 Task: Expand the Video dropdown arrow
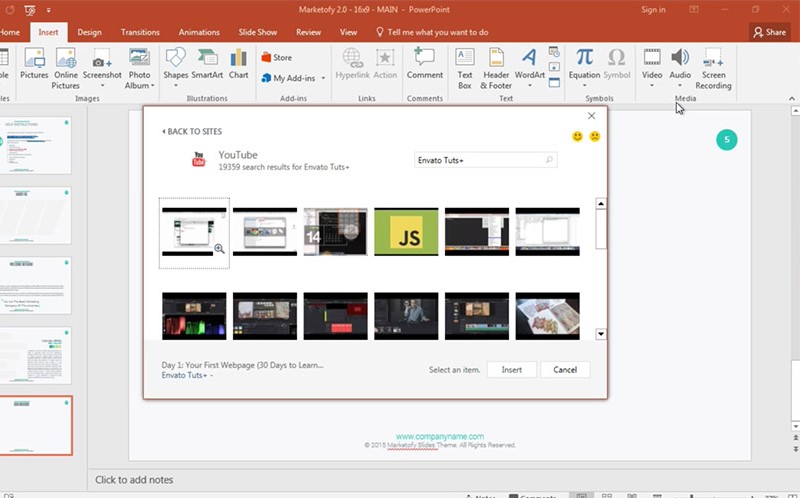click(652, 86)
